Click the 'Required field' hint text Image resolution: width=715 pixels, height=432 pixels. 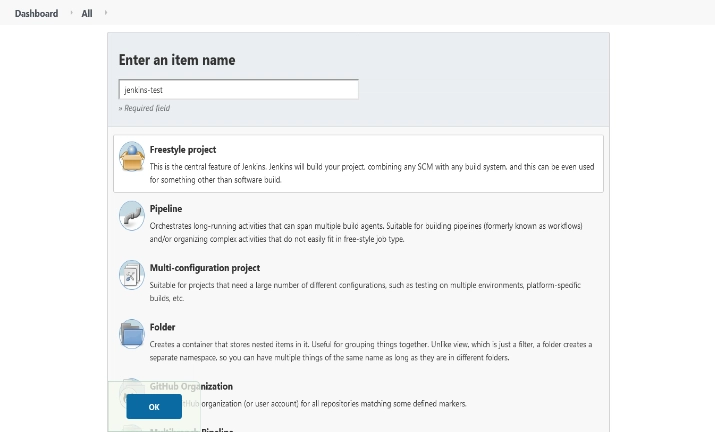coord(145,108)
